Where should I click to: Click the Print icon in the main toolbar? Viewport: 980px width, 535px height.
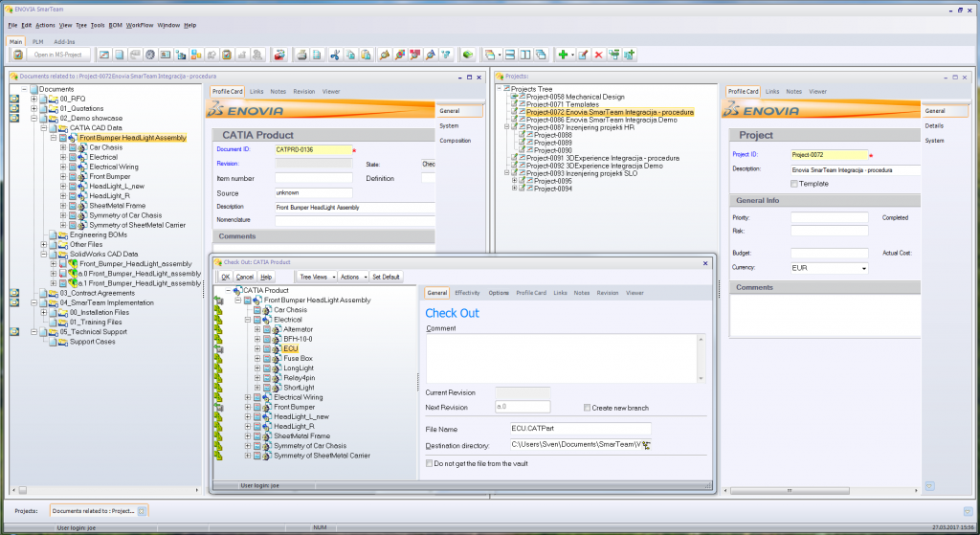point(301,55)
